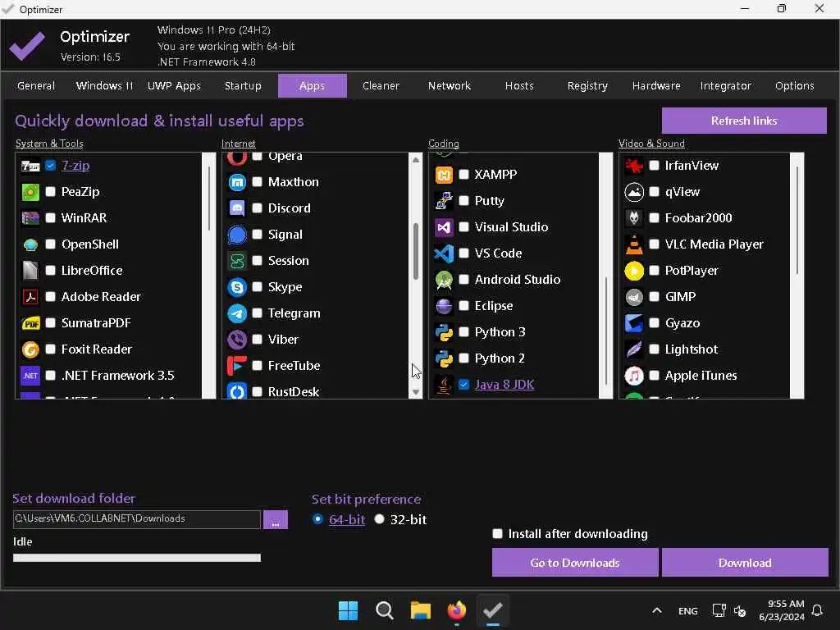
Task: Check the Maxthon checkbox
Action: pyautogui.click(x=257, y=182)
